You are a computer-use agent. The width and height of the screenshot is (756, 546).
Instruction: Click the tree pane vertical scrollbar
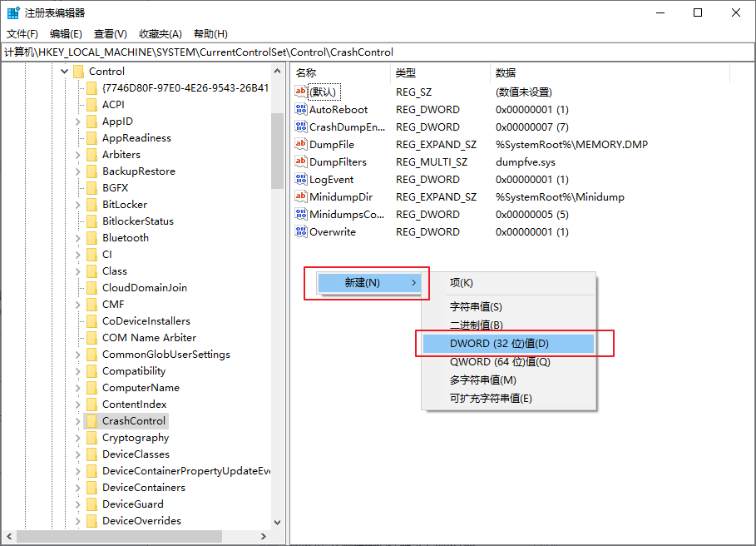tap(277, 150)
